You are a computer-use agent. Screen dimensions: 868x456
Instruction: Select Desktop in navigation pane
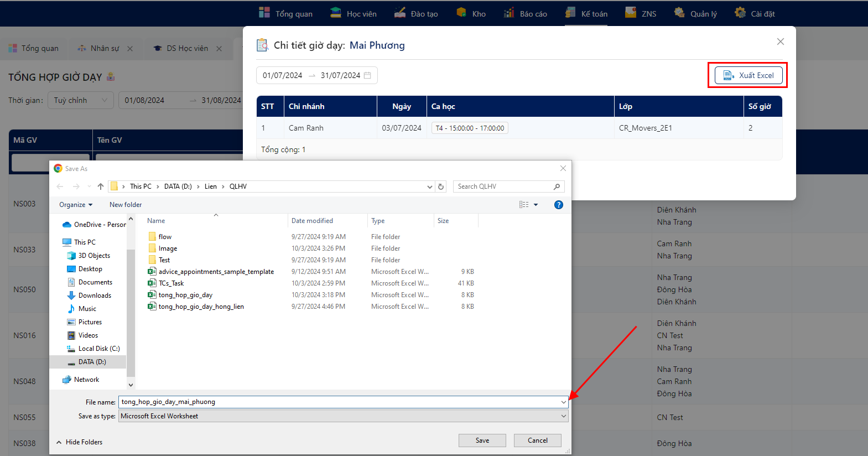click(x=85, y=269)
